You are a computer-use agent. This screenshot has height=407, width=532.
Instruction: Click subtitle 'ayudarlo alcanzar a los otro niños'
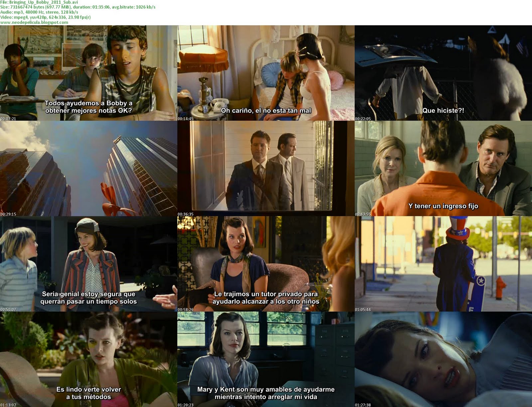click(x=266, y=302)
